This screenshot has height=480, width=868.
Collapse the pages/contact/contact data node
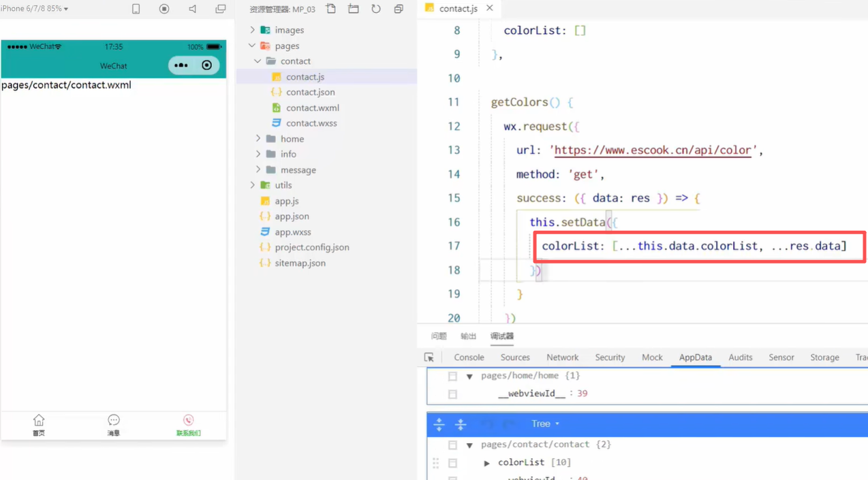pyautogui.click(x=469, y=445)
